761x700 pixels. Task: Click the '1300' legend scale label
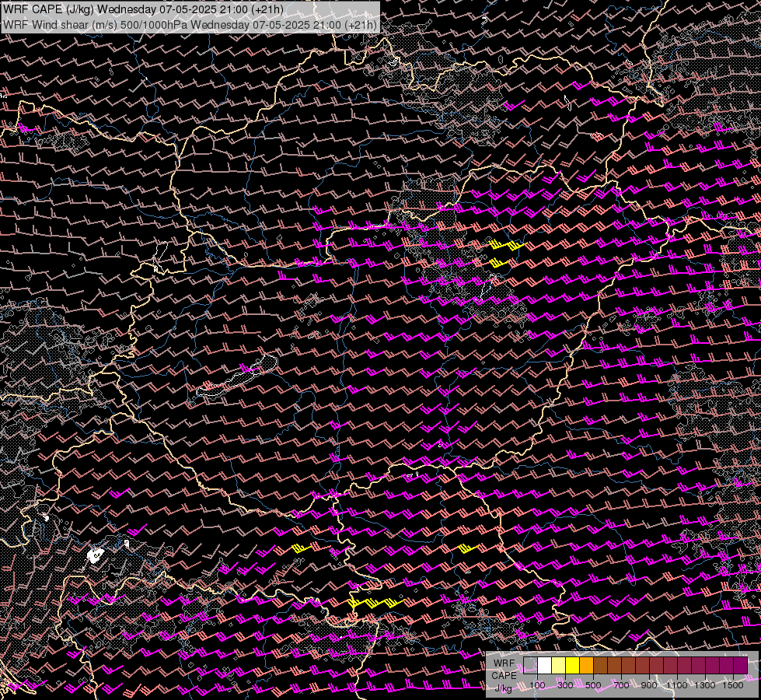(705, 685)
